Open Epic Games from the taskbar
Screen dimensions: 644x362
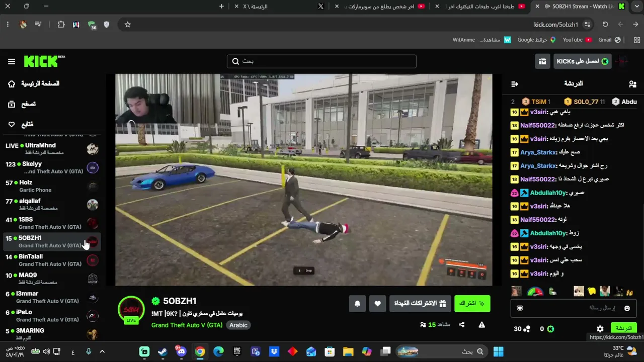237,351
